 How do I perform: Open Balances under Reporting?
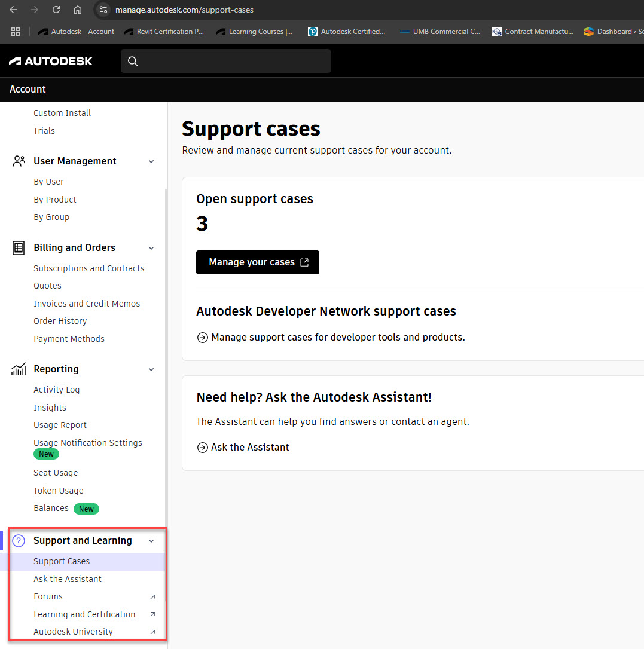click(x=51, y=508)
